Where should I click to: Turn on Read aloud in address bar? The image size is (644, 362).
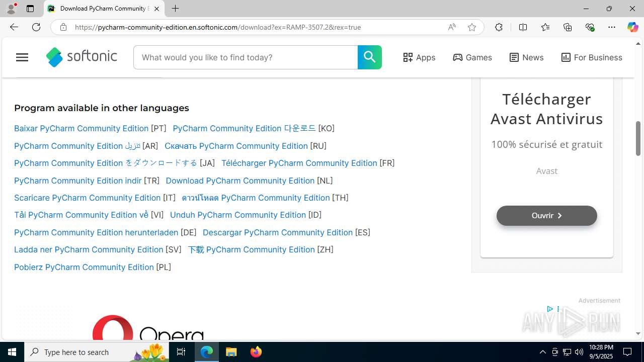point(452,27)
